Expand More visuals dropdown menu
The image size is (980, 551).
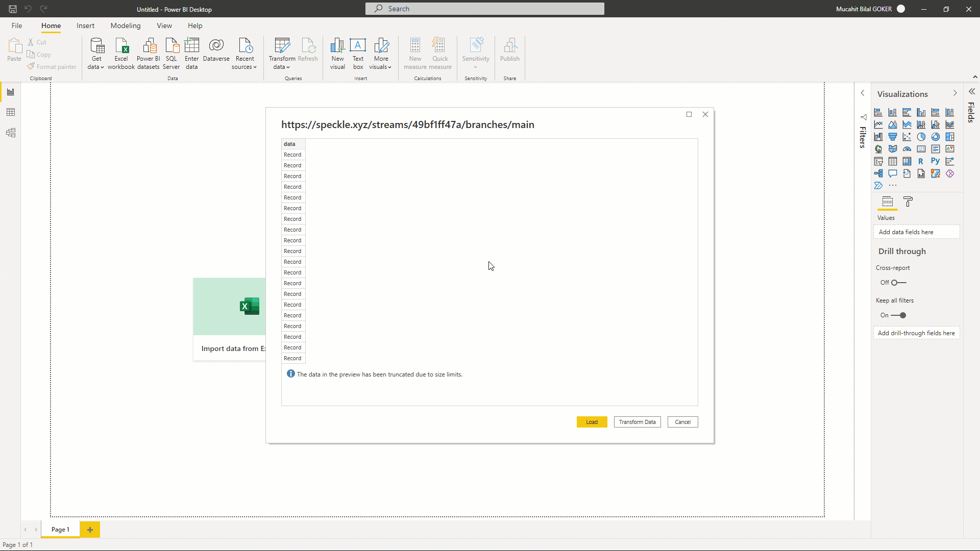pos(381,67)
